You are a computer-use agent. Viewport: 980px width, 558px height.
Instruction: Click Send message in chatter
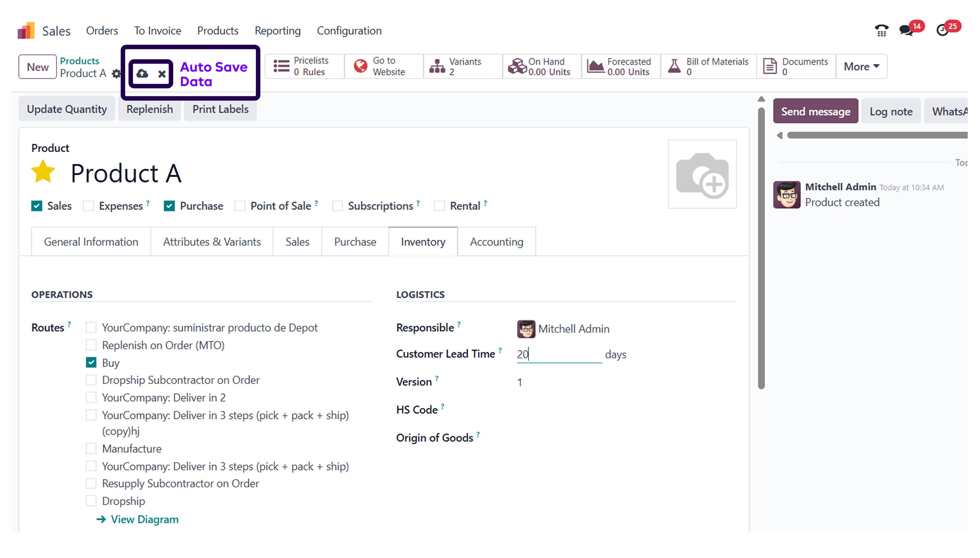tap(815, 112)
